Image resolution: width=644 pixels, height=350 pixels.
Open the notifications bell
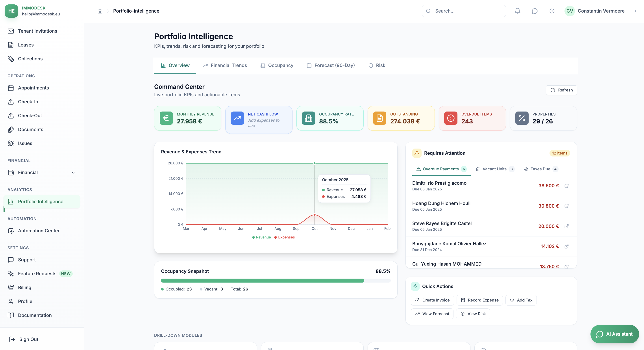click(x=517, y=11)
